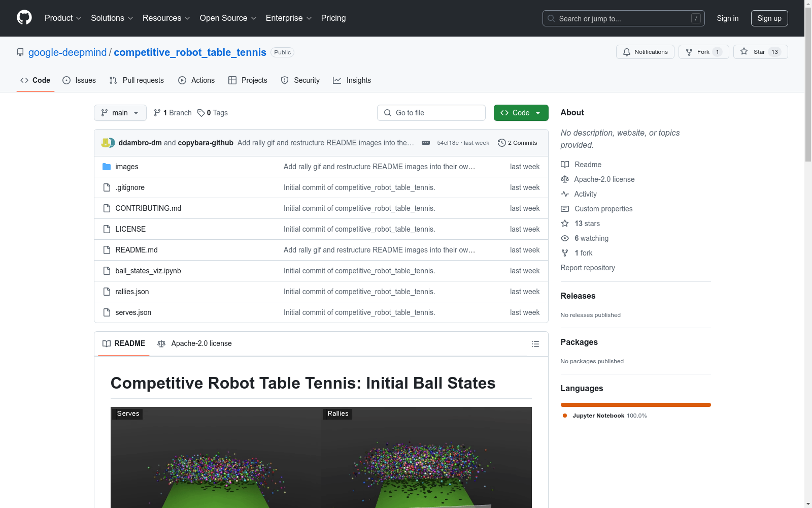Open the Security tab
Image resolution: width=812 pixels, height=508 pixels.
tap(300, 80)
